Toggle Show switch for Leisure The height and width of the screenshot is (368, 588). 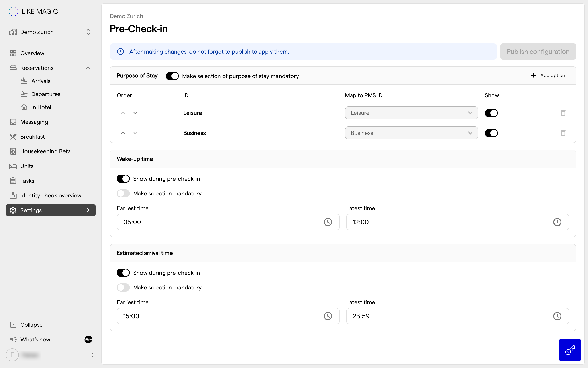point(491,113)
